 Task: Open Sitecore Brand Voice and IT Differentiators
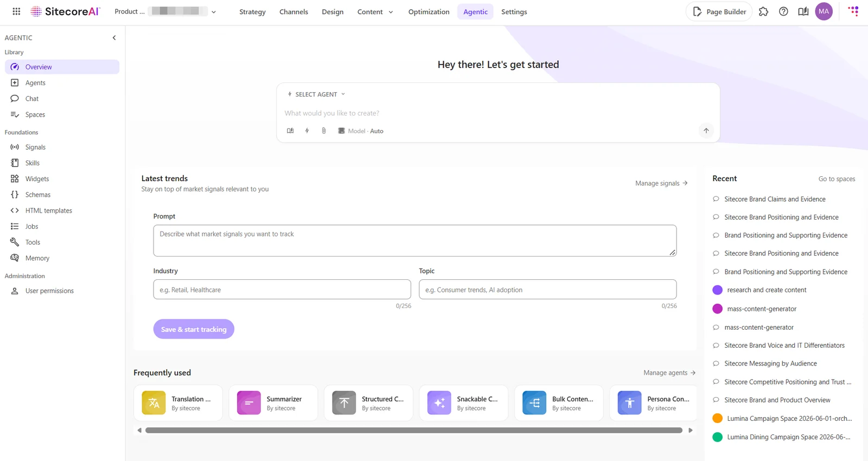(x=783, y=345)
